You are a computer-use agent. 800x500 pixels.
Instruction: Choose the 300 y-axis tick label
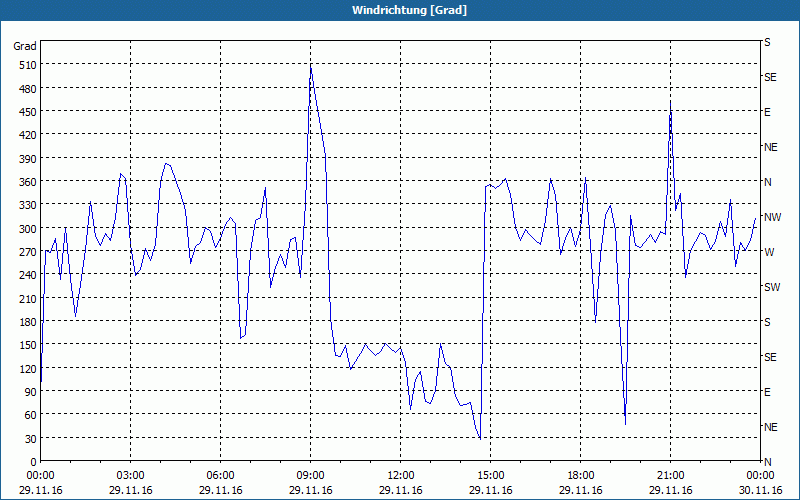pos(28,229)
